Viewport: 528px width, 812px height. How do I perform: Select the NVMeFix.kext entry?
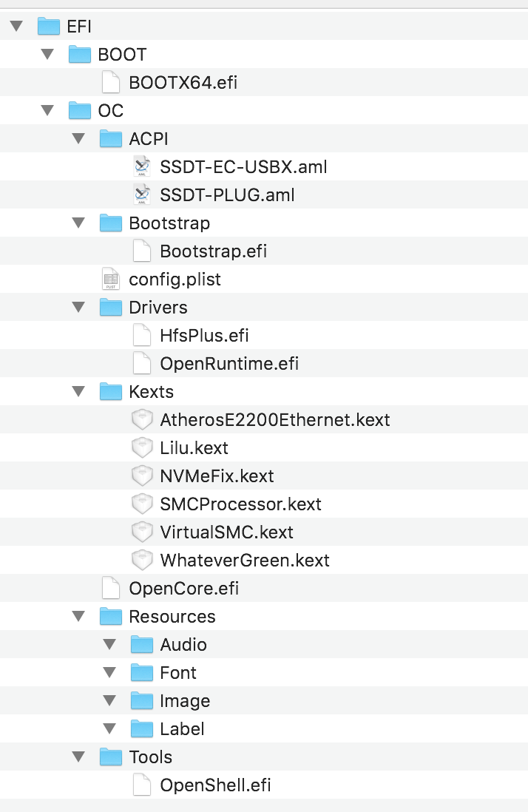(217, 476)
